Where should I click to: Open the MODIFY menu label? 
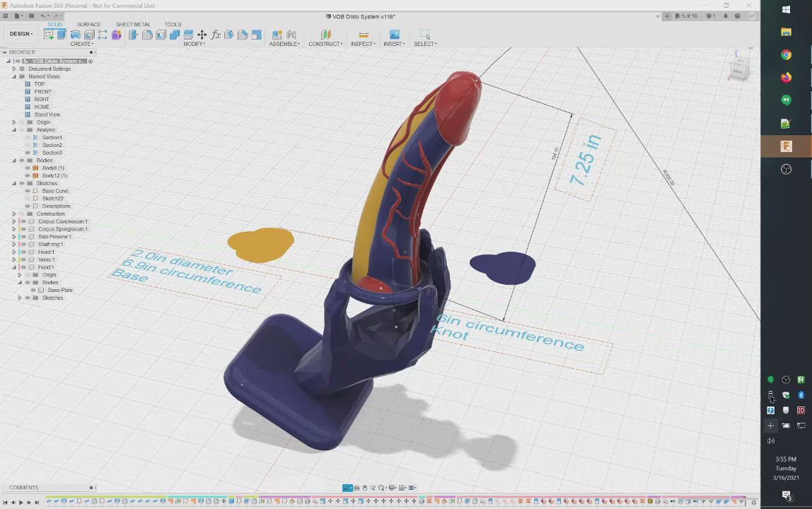click(x=194, y=44)
